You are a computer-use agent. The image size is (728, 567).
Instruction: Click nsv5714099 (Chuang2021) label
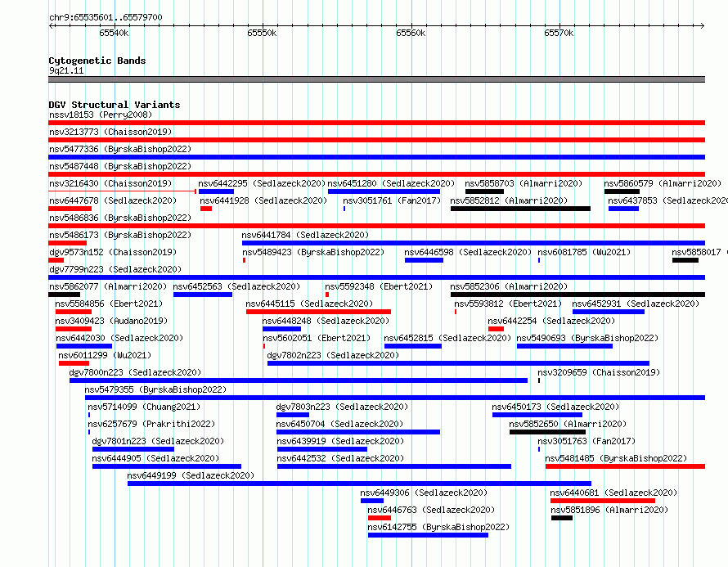pos(144,407)
